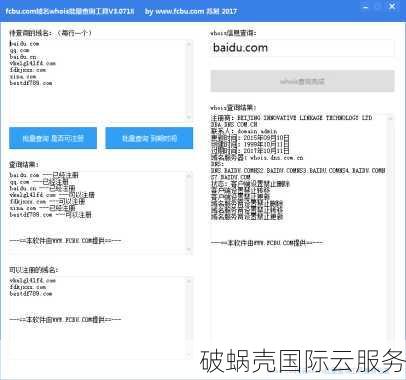The width and height of the screenshot is (406, 380).
Task: Click the 联系人: domain admin line
Action: 244,131
